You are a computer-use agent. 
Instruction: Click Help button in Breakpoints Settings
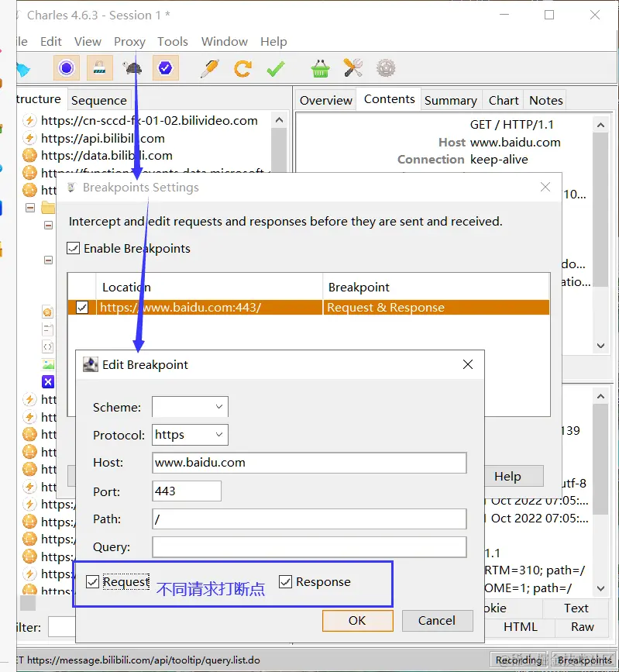click(x=507, y=476)
